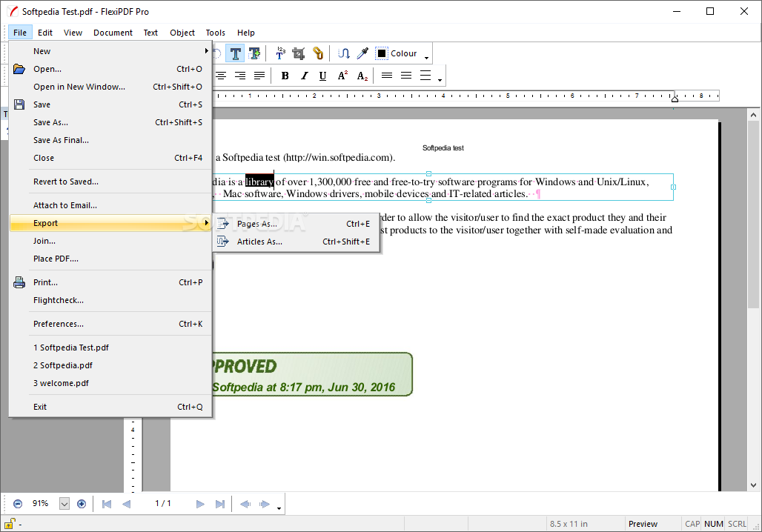Open the Object menu
This screenshot has height=532, width=762.
pyautogui.click(x=182, y=33)
